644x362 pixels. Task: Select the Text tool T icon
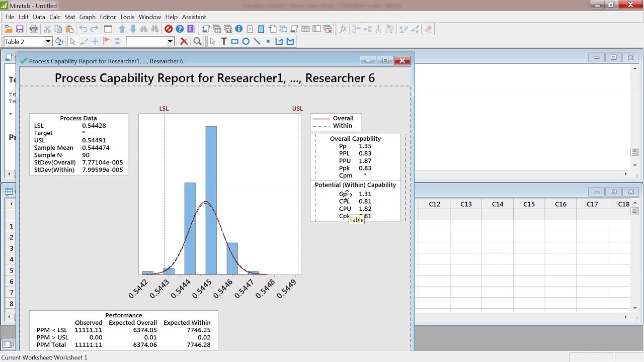pyautogui.click(x=224, y=42)
